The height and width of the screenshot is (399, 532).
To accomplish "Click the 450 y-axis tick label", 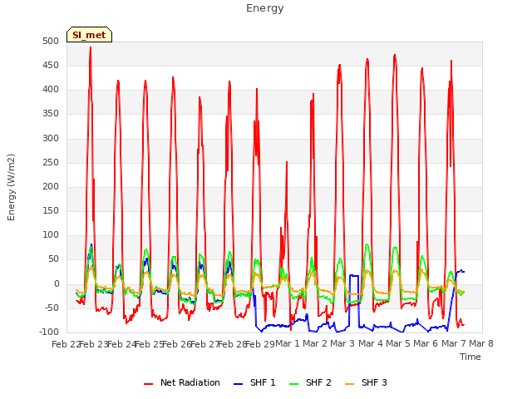I will click(x=51, y=66).
